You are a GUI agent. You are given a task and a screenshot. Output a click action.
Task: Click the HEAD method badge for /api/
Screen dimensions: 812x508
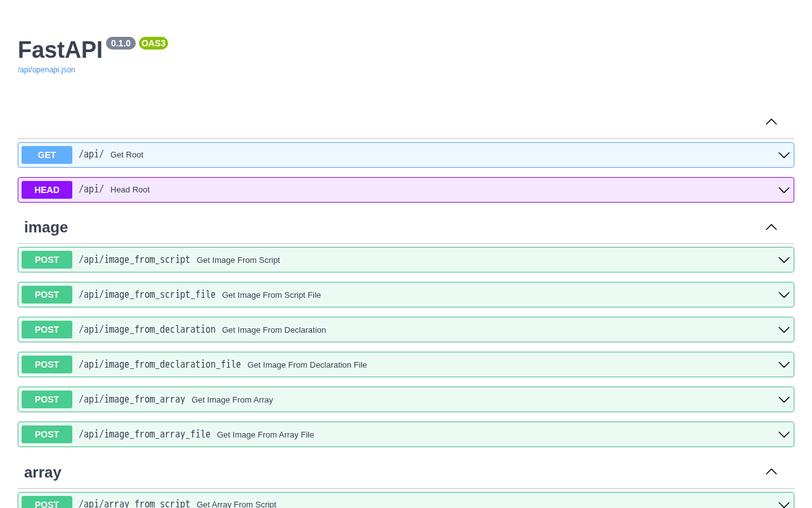coord(47,190)
